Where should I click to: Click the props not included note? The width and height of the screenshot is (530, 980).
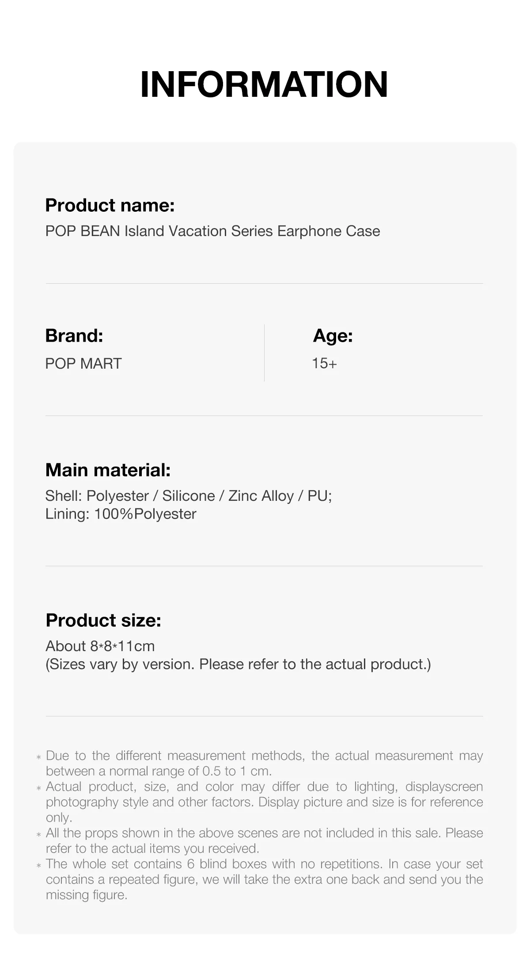265,841
